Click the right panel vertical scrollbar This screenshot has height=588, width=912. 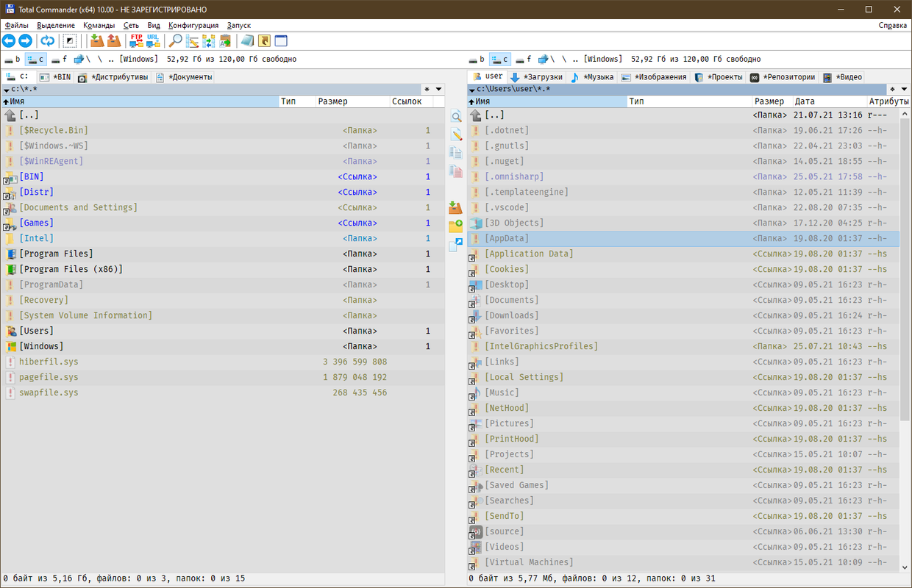point(905,339)
